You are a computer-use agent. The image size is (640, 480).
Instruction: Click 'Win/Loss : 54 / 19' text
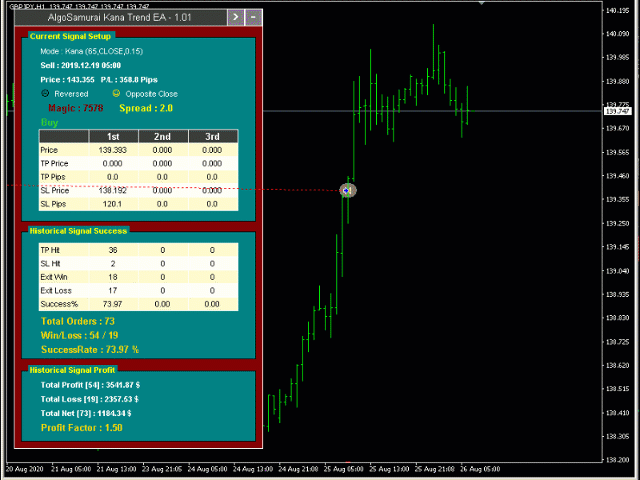[x=80, y=336]
